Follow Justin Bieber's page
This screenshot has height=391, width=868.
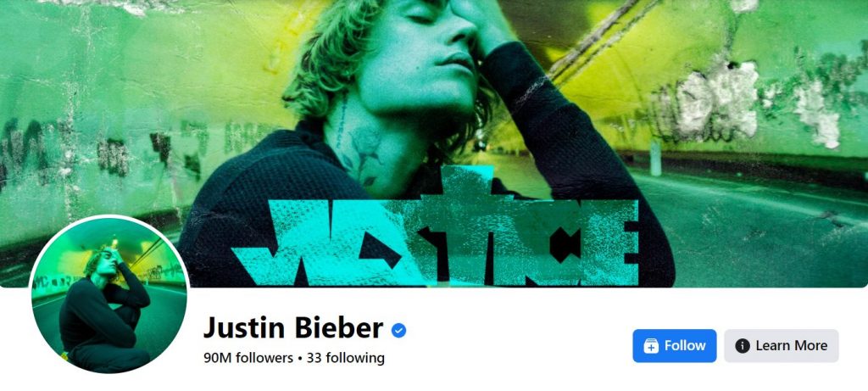(x=674, y=346)
